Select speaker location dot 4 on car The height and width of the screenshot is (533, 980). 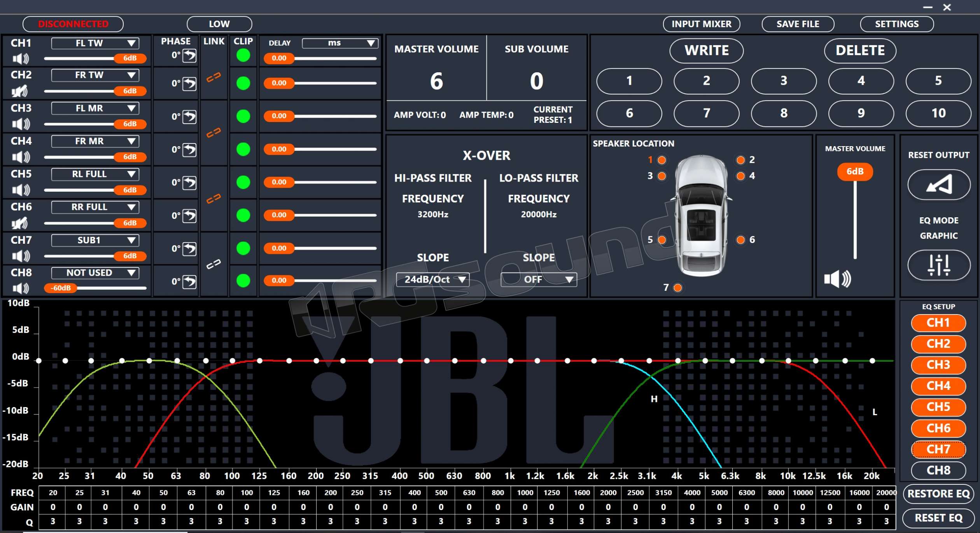click(x=740, y=176)
